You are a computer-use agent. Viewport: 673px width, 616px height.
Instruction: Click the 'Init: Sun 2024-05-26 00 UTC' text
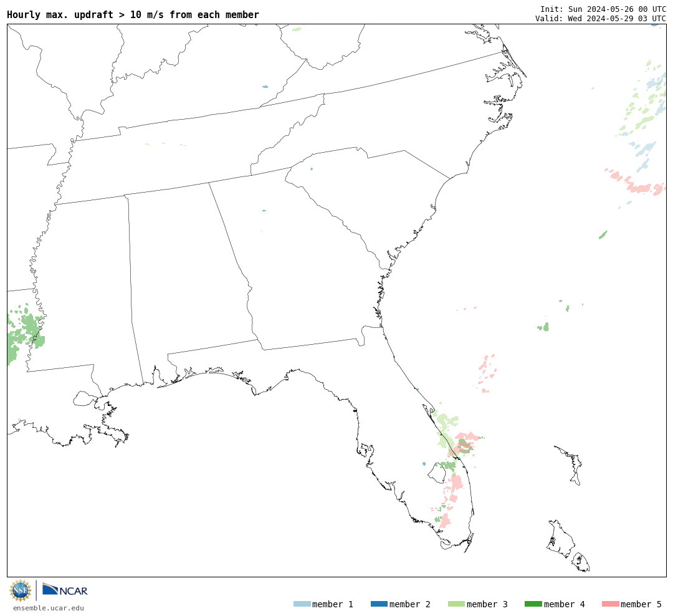point(603,9)
